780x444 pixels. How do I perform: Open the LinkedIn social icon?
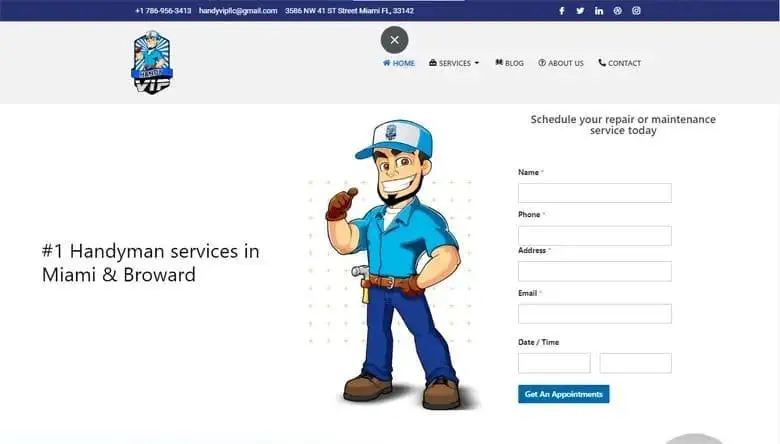[x=599, y=11]
